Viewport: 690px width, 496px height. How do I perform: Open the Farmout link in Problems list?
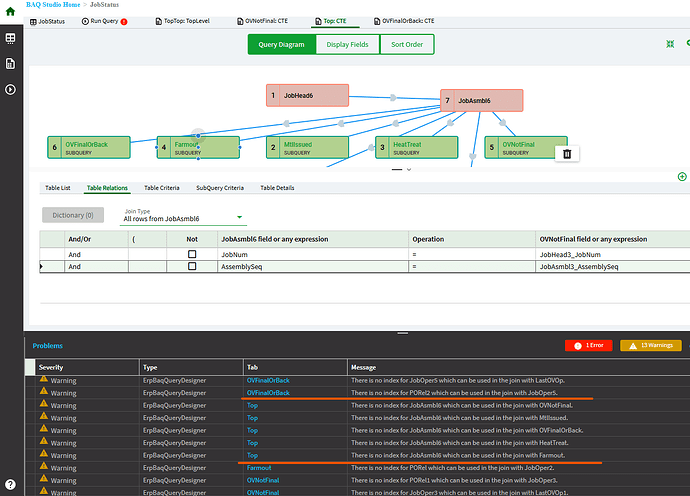pyautogui.click(x=259, y=467)
